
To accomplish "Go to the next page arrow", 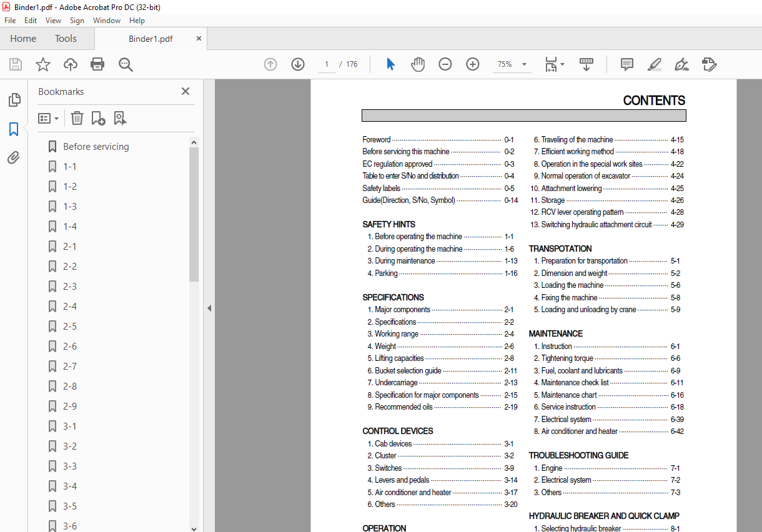I will (298, 64).
